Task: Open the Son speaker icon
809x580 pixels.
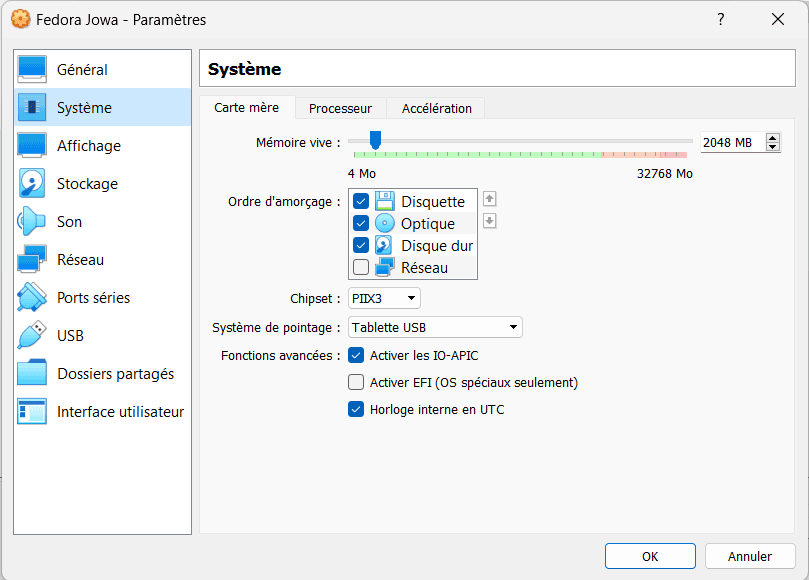Action: 31,221
